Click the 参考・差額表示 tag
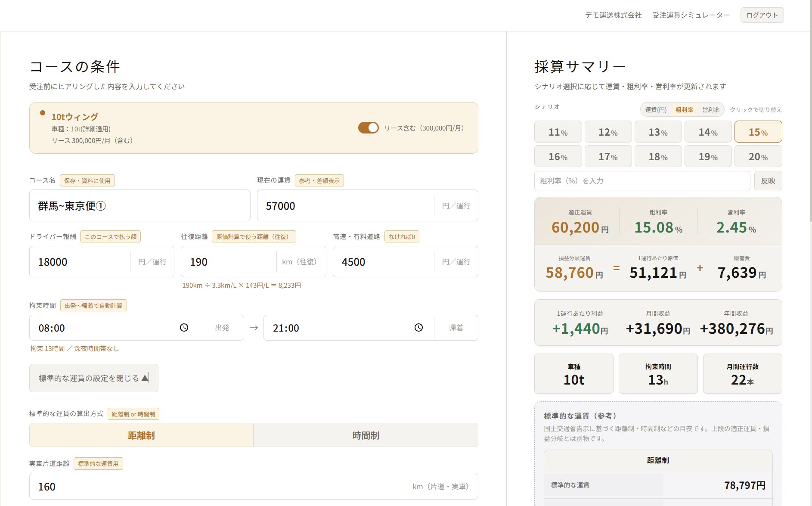This screenshot has height=506, width=812. (x=319, y=181)
